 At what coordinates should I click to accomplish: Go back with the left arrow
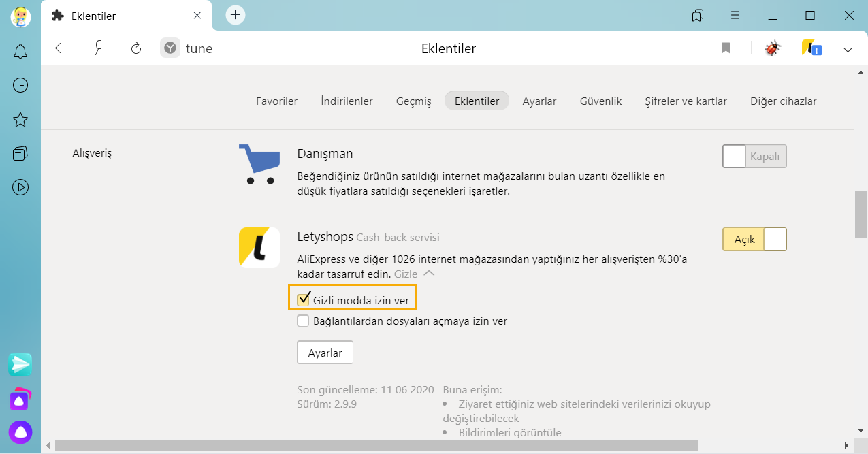61,48
